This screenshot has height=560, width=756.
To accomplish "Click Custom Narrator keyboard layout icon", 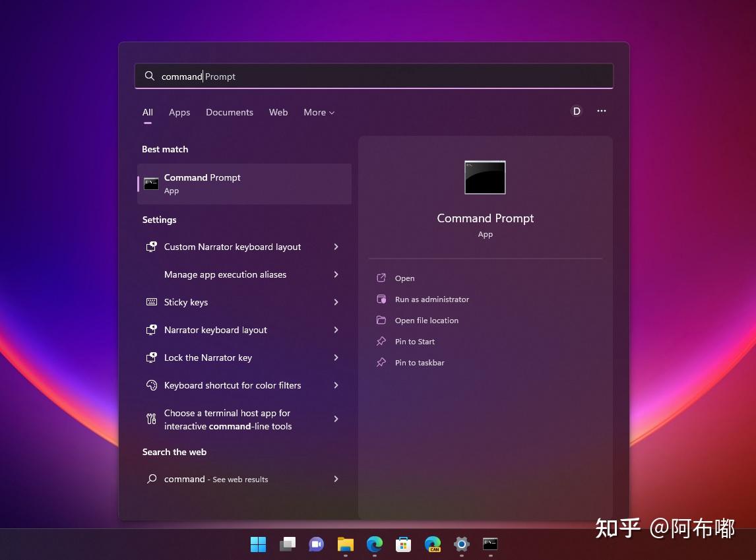I will coord(151,247).
